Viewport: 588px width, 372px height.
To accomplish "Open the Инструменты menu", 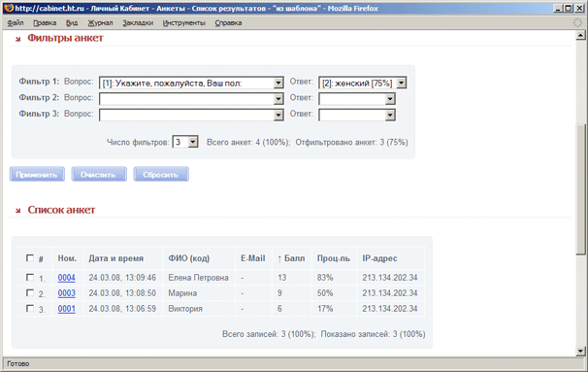I will [x=183, y=23].
